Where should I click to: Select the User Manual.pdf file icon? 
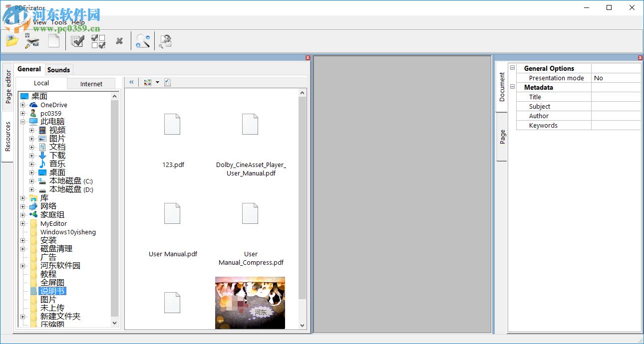(172, 213)
